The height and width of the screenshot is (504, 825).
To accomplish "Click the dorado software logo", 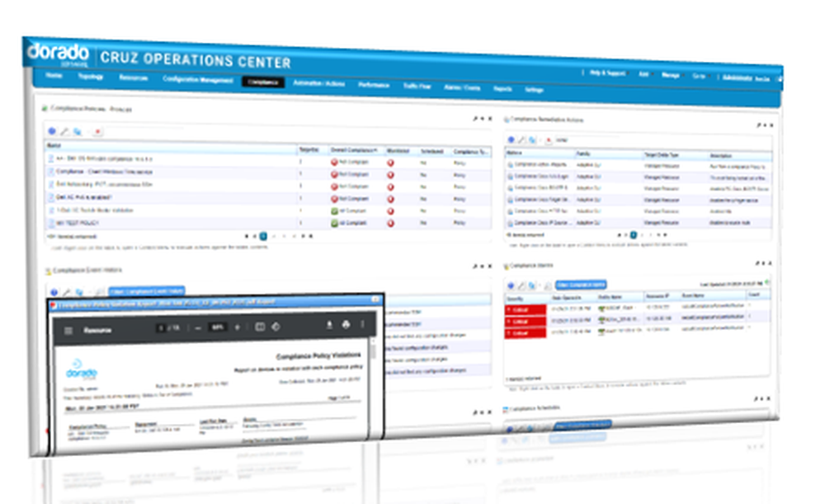I will 58,54.
